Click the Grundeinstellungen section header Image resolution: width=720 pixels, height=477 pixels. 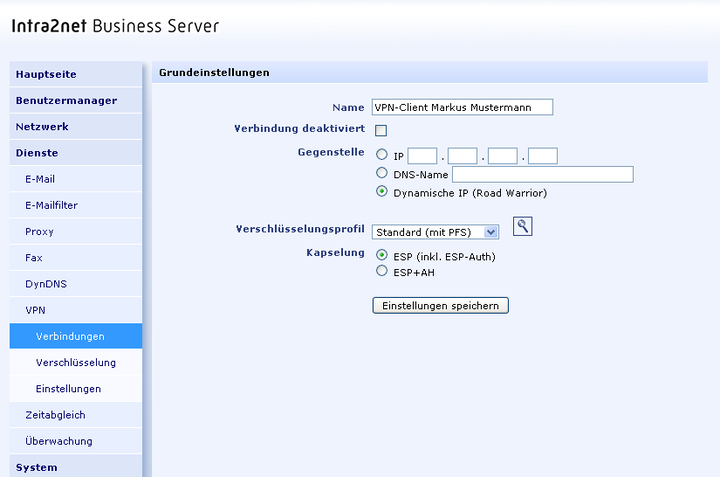point(430,73)
